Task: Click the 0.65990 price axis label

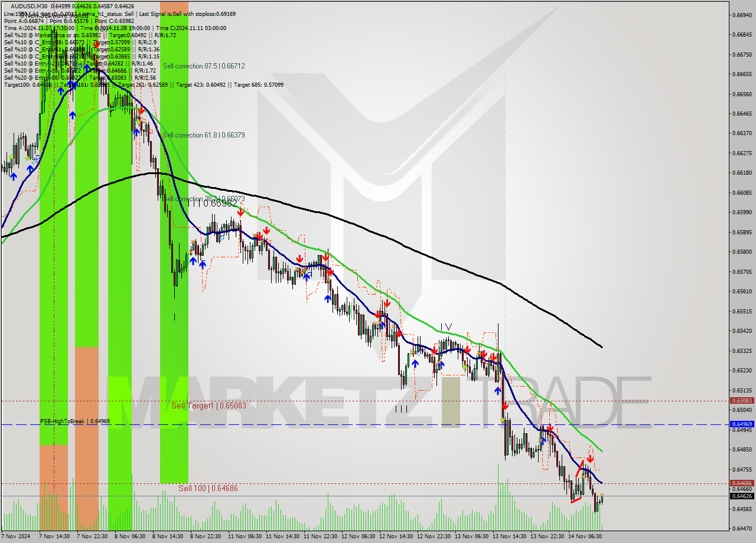Action: coord(742,212)
